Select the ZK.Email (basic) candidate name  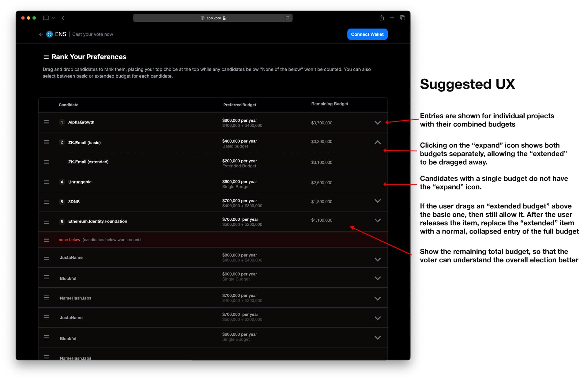point(84,143)
